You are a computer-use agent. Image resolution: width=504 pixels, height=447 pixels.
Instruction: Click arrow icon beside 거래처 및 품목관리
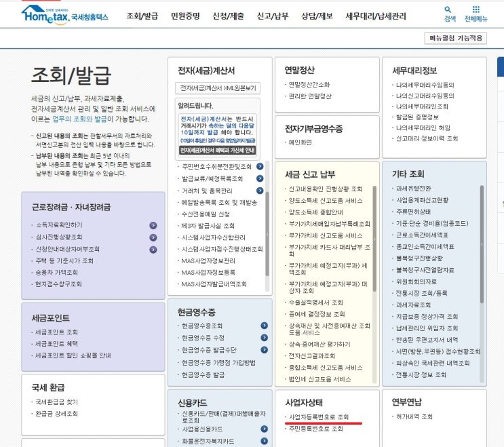260,191
